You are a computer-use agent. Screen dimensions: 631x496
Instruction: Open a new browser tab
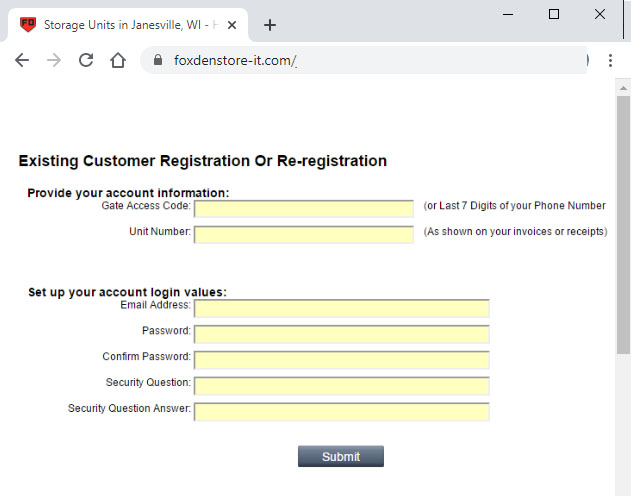click(269, 25)
